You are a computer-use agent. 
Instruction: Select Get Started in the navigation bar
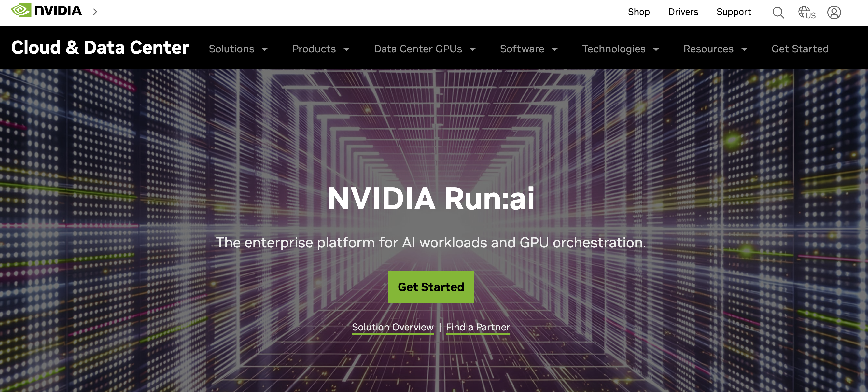tap(800, 49)
